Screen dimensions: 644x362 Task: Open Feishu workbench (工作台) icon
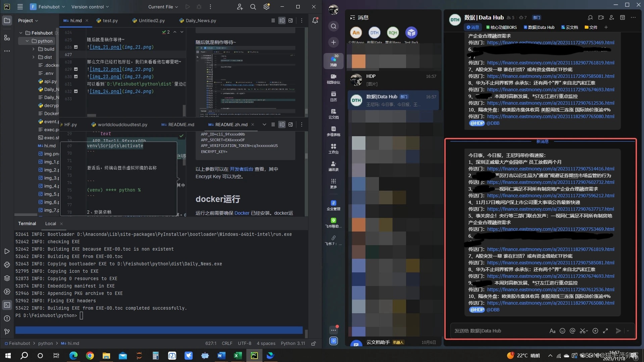coord(333,149)
